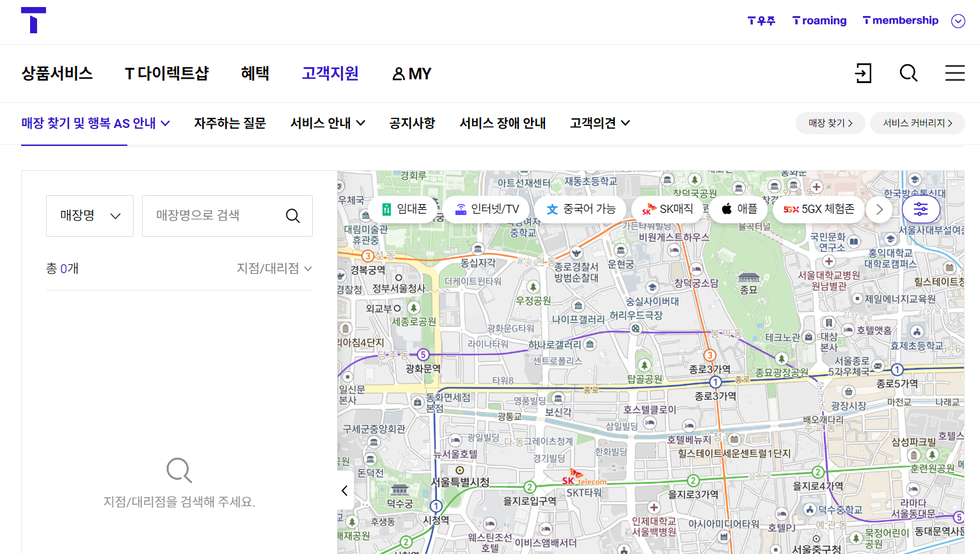The height and width of the screenshot is (554, 980).
Task: Collapse the store list panel with the left arrow
Action: pos(344,490)
